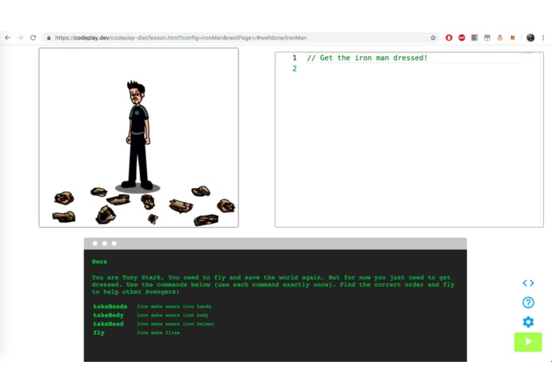Click the gray window-grid extension icon
This screenshot has width=552, height=392.
(x=487, y=37)
